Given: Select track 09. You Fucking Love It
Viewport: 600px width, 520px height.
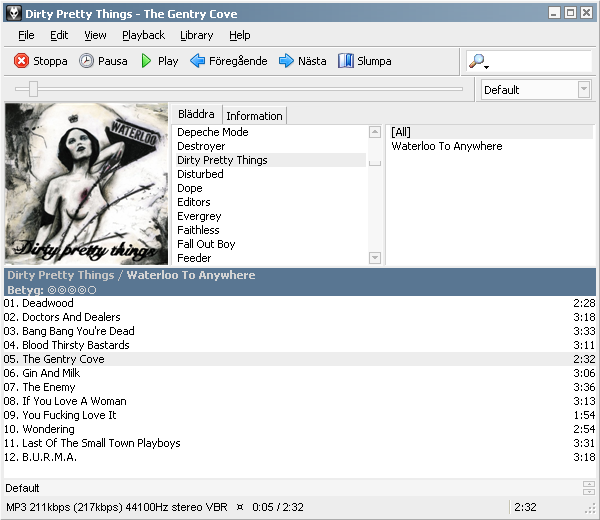Looking at the screenshot, I should tap(300, 415).
